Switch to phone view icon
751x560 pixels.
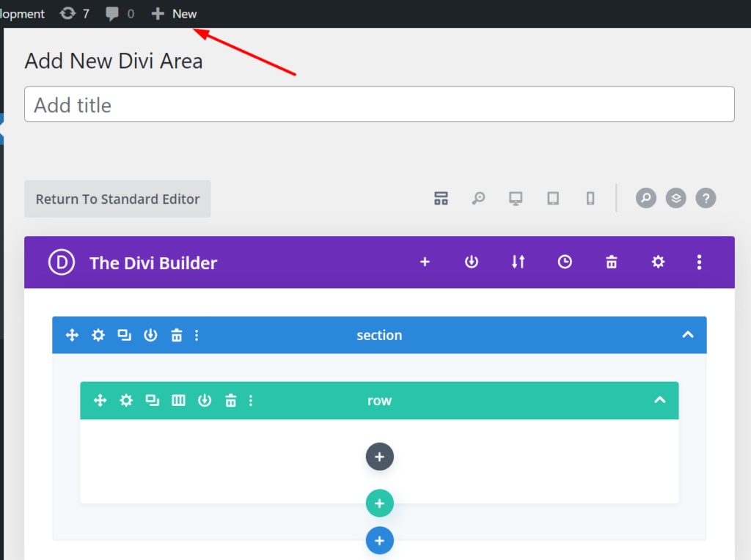tap(590, 198)
